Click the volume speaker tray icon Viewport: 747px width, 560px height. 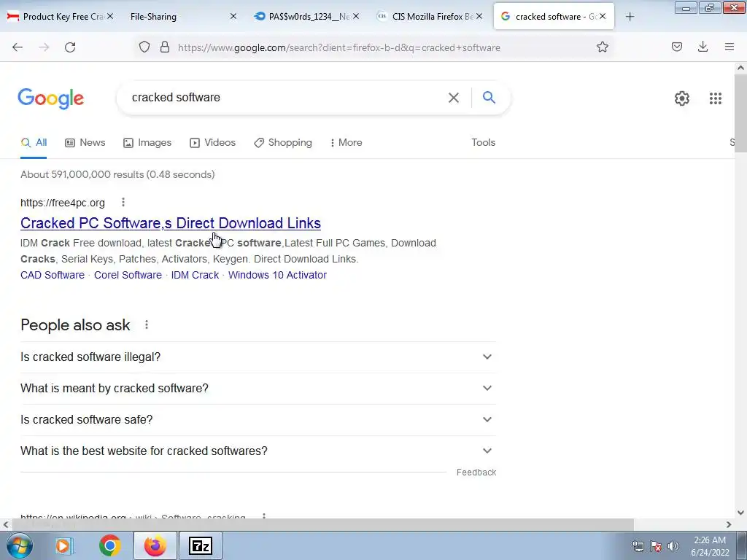click(673, 546)
